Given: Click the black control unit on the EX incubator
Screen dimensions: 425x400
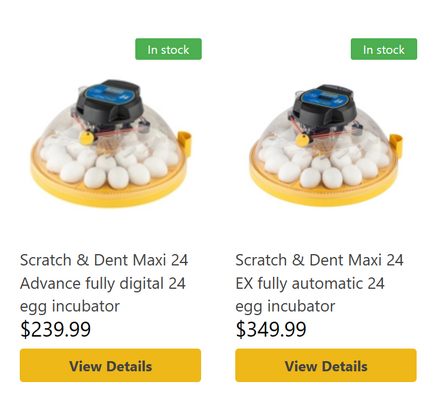Looking at the screenshot, I should pyautogui.click(x=324, y=105).
